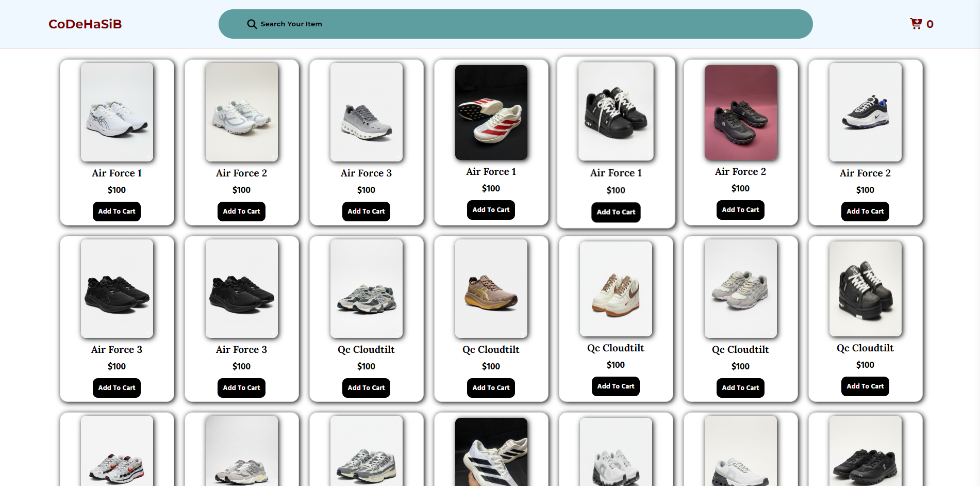
Task: View the white Nike with brown swoosh photo
Action: coord(616,288)
